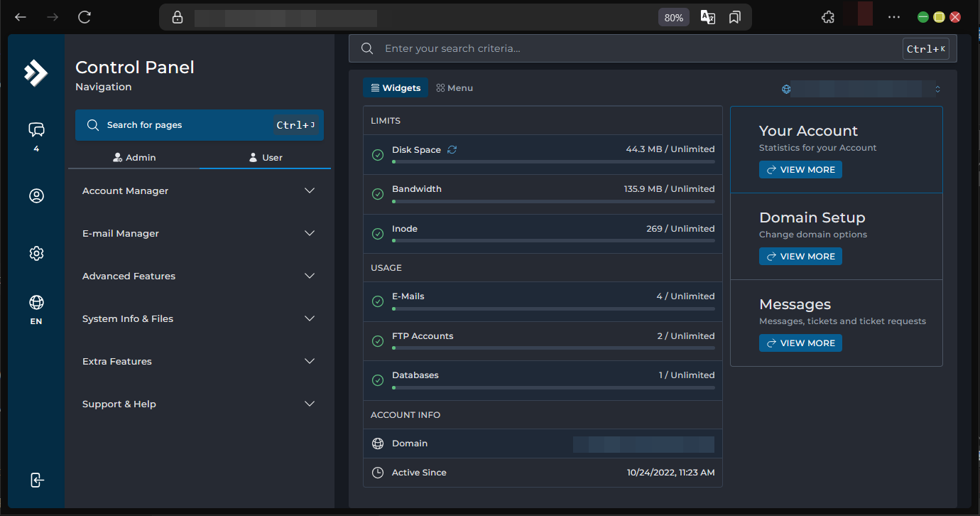The width and height of the screenshot is (980, 516).
Task: Click the E-Mails green check icon
Action: click(378, 301)
